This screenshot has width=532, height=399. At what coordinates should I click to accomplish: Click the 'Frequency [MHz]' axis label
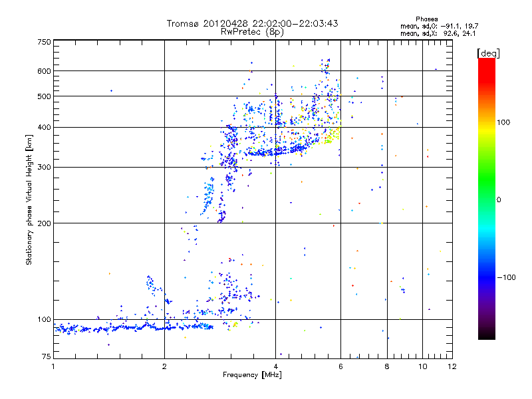pos(252,375)
